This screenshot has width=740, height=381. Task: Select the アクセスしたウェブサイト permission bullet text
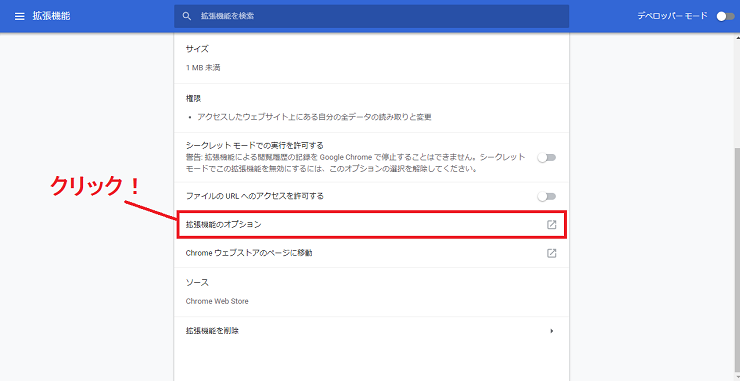pos(315,117)
